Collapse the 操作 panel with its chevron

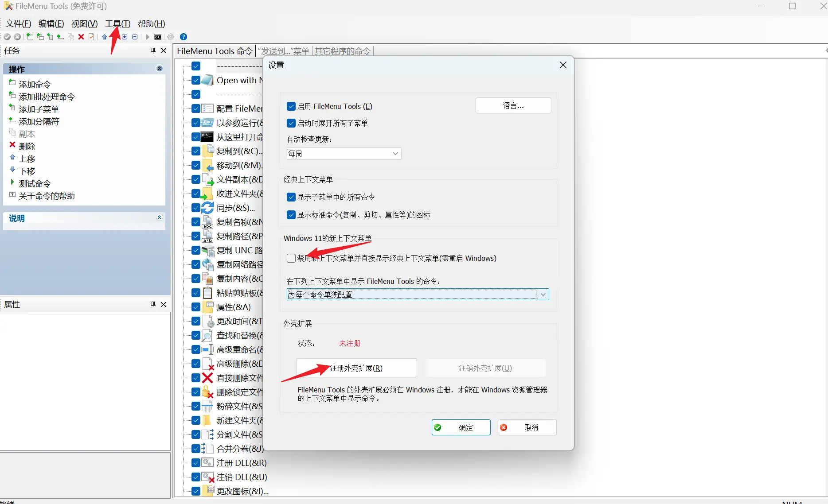160,68
